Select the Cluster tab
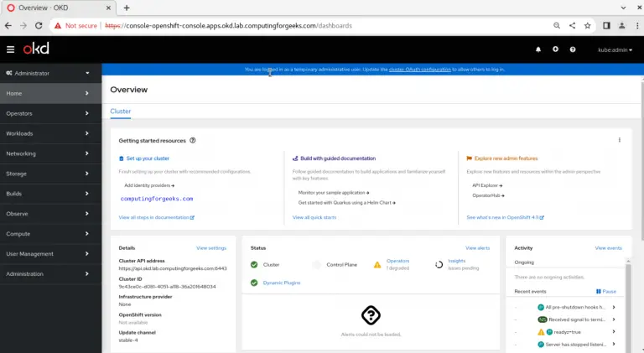Image resolution: width=644 pixels, height=353 pixels. (x=120, y=111)
